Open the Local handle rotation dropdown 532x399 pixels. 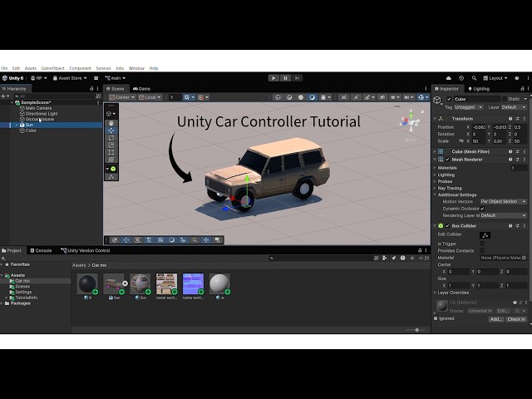click(150, 97)
